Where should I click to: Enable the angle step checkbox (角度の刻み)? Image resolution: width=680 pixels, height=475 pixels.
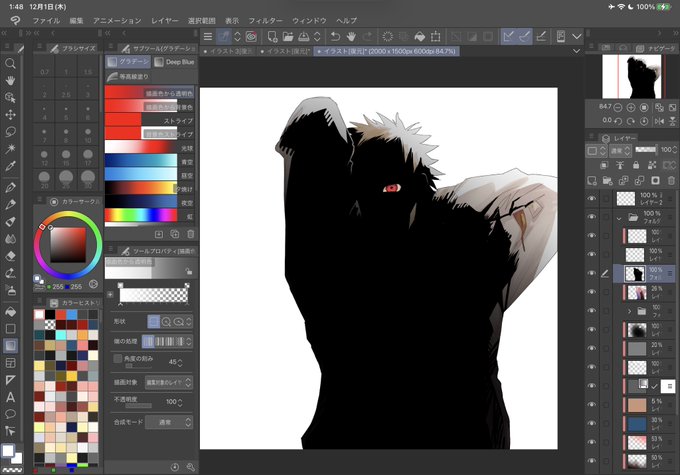pos(118,358)
